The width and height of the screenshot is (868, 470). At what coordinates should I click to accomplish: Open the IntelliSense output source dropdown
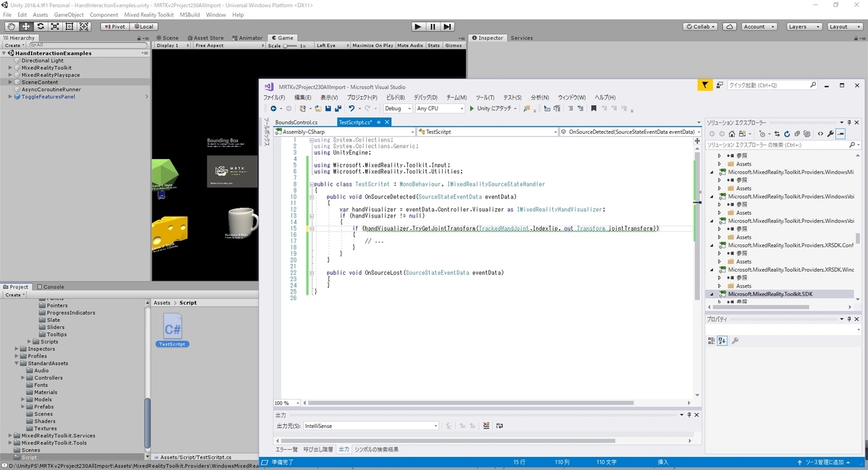pyautogui.click(x=371, y=426)
